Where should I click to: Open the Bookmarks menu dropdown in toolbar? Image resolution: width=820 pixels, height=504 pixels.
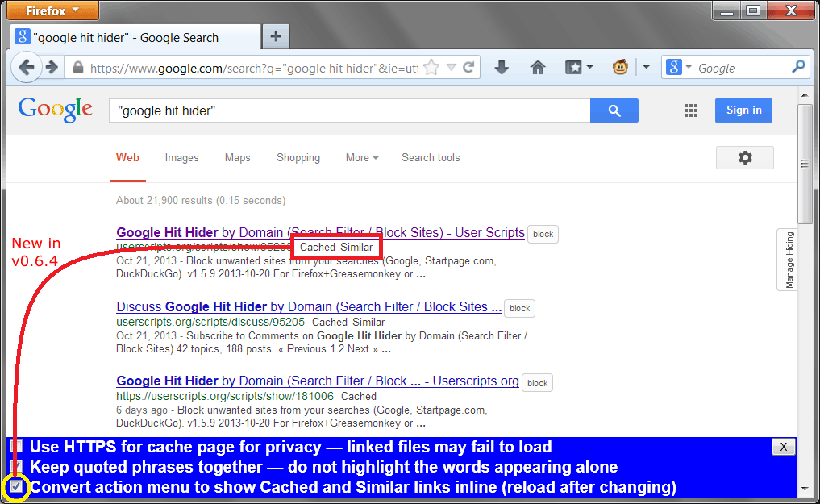(580, 68)
